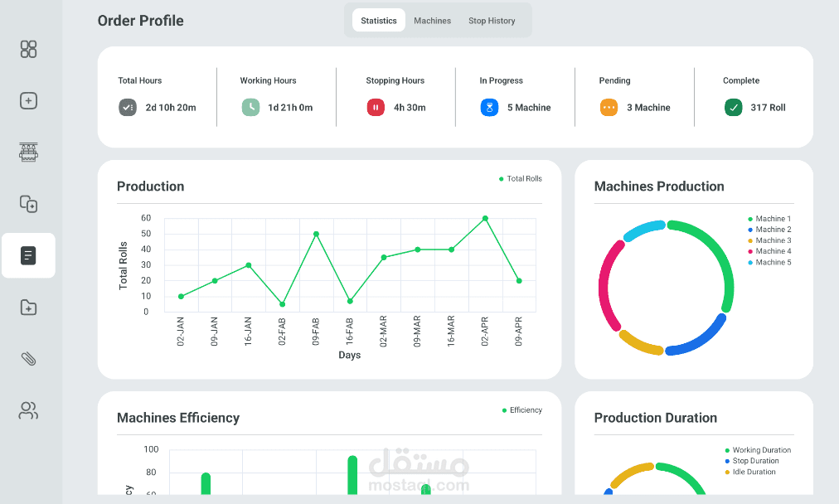The image size is (839, 504).
Task: Open the knitting machine sidebar icon
Action: point(28,153)
